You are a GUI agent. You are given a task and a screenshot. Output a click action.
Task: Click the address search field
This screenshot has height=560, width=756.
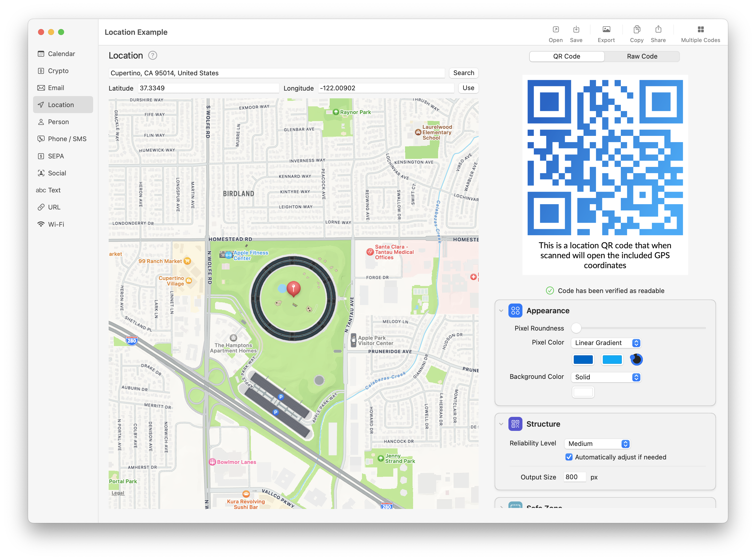tap(276, 73)
